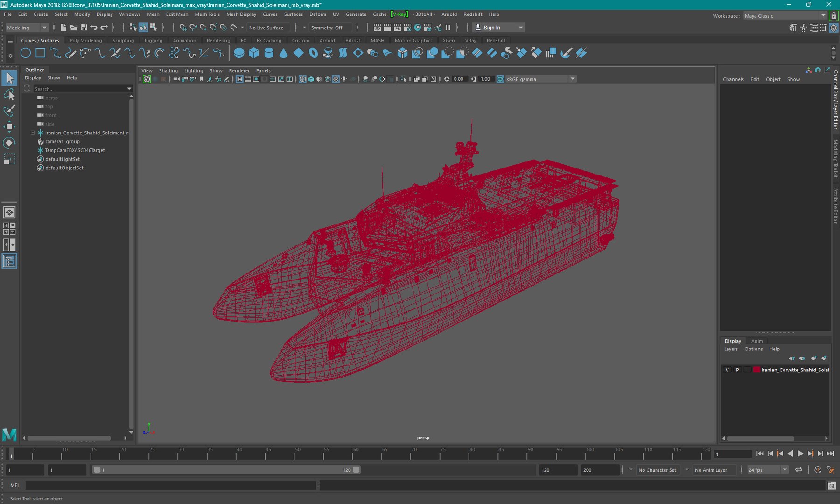Toggle isolate select in viewport toolbar
The image size is (840, 504).
coord(404,79)
